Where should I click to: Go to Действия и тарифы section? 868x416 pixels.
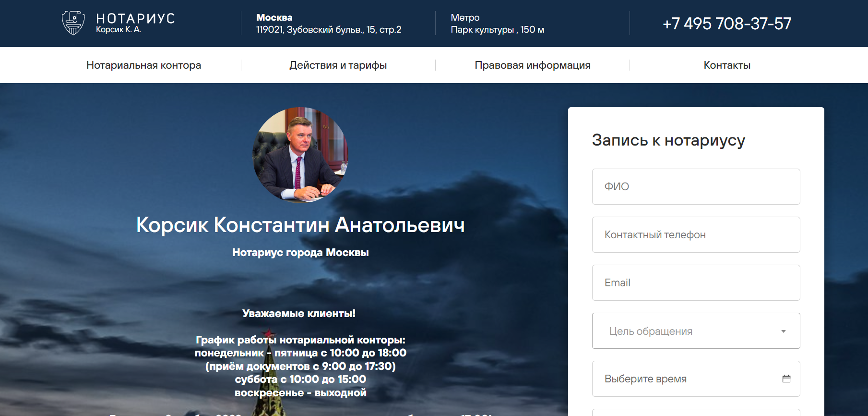pos(338,65)
